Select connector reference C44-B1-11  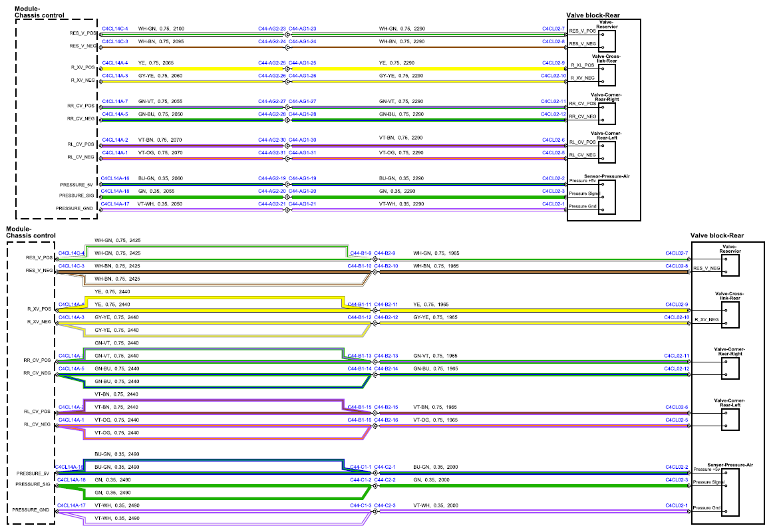[x=360, y=305]
